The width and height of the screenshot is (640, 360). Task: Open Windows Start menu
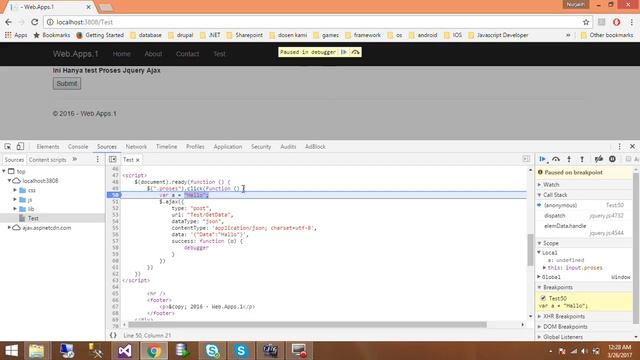pos(11,351)
